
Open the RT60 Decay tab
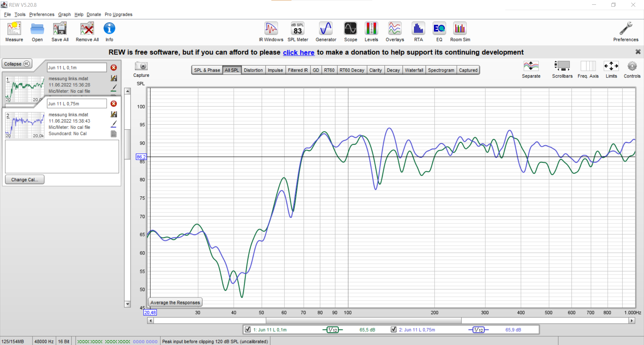(x=352, y=70)
